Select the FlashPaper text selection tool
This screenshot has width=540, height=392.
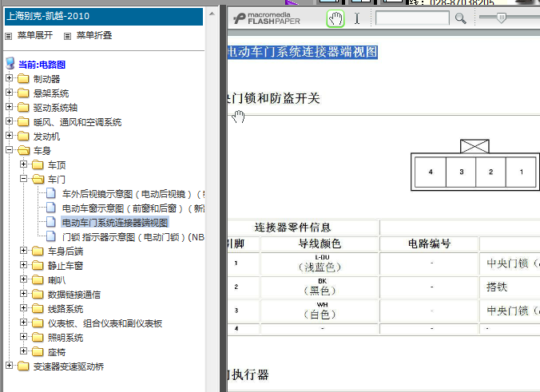pyautogui.click(x=357, y=18)
